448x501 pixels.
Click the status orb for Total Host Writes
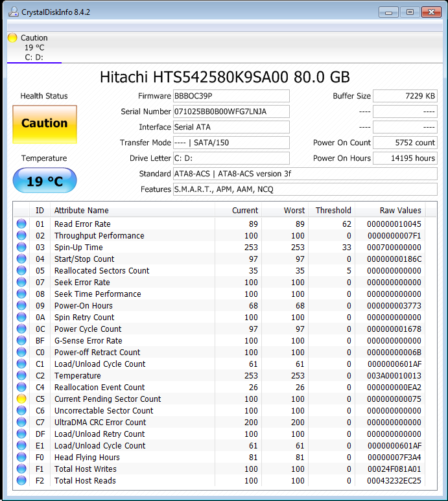[x=21, y=469]
